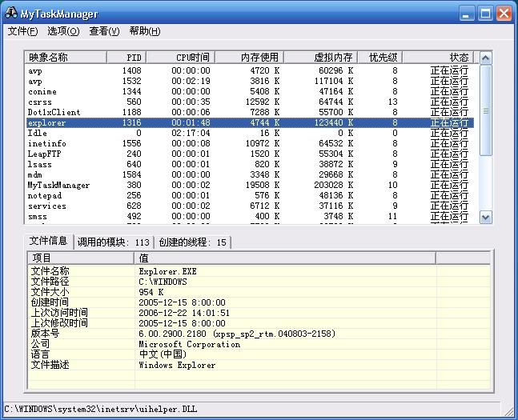Screen dimensions: 518x420
Task: Sort processes by 内存使用 column header
Action: 250,58
